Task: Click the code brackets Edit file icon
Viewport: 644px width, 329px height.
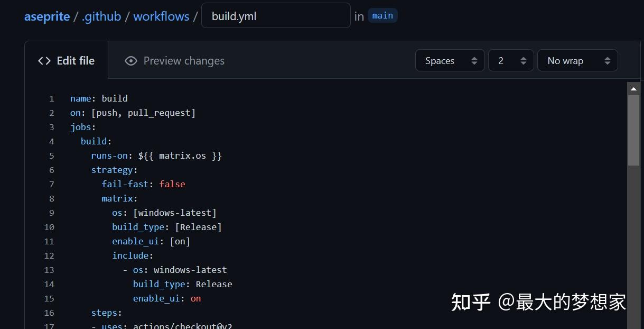Action: [44, 61]
